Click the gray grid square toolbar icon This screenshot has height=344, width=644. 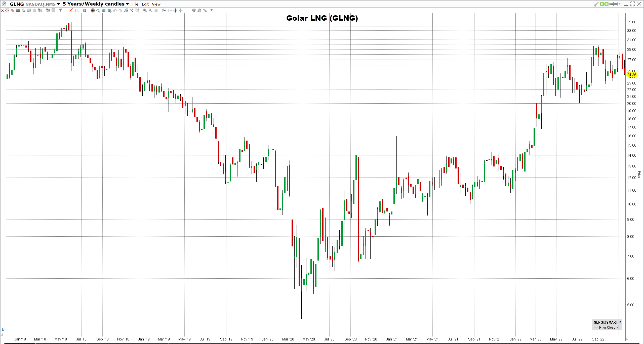pyautogui.click(x=53, y=10)
